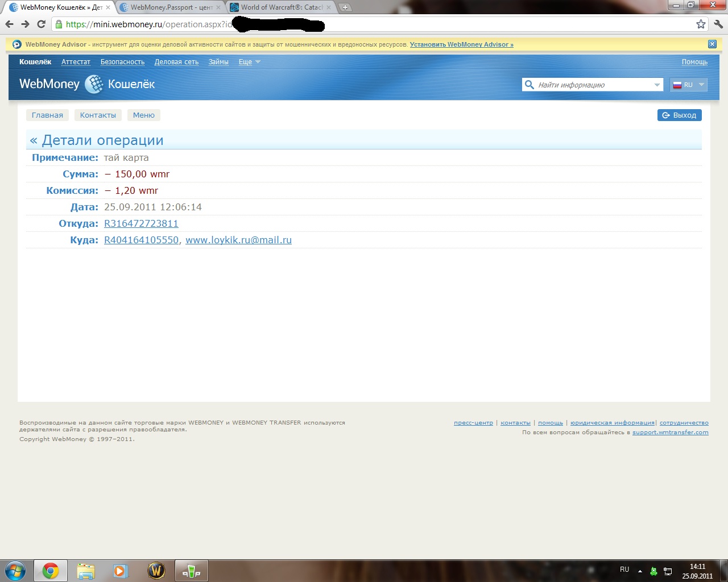Open the помощь footer link
This screenshot has width=728, height=582.
tap(551, 423)
